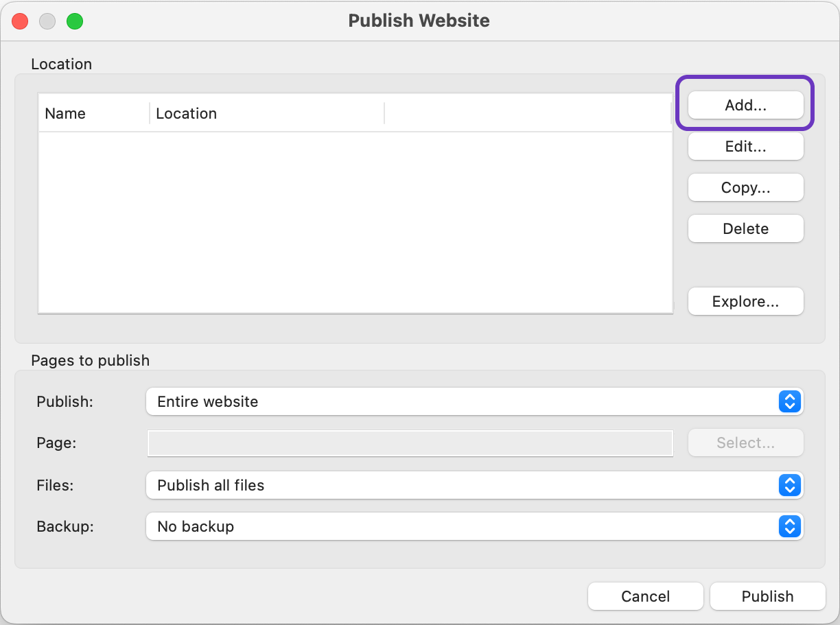Open the Backup 'No backup' dropdown
840x625 pixels.
(x=474, y=527)
